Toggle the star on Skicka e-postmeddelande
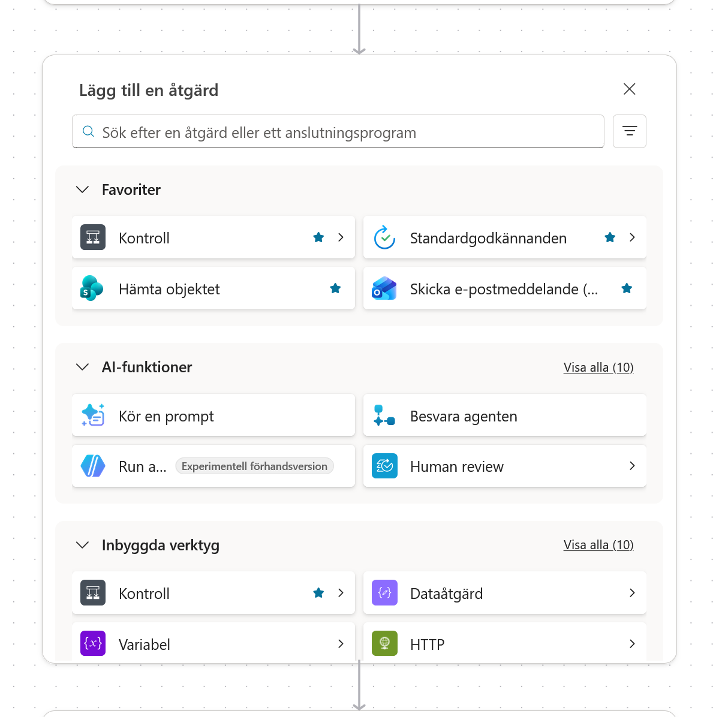The height and width of the screenshot is (717, 728). (x=627, y=288)
